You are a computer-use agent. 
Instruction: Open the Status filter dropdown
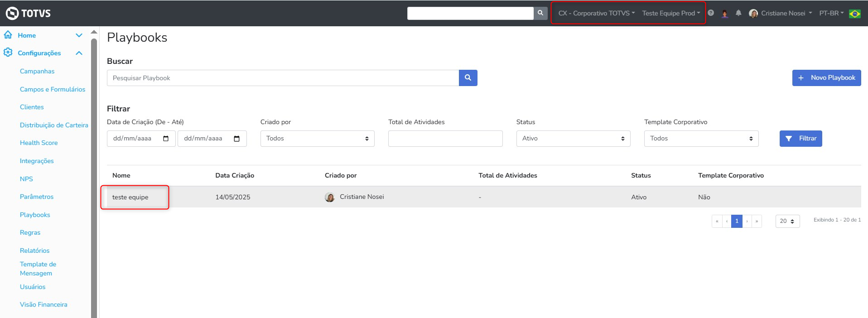[x=573, y=139]
